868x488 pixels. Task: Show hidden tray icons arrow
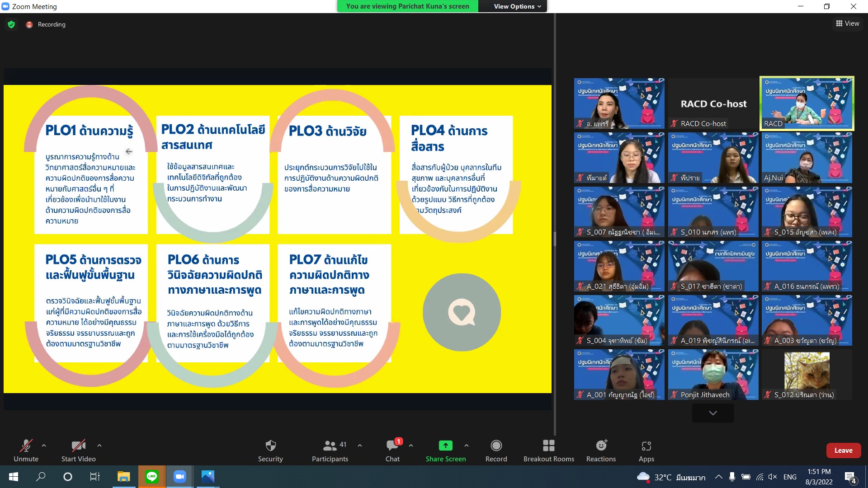pos(719,477)
